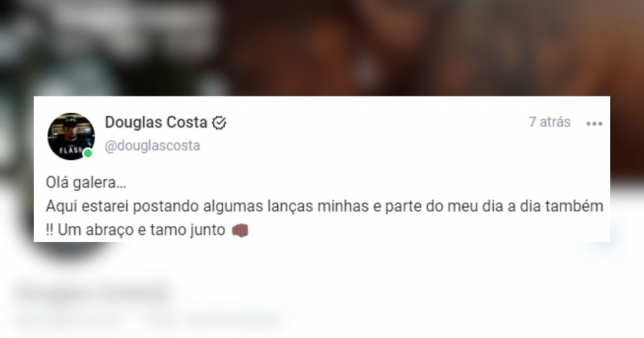Open the three-dot post options menu

click(594, 123)
